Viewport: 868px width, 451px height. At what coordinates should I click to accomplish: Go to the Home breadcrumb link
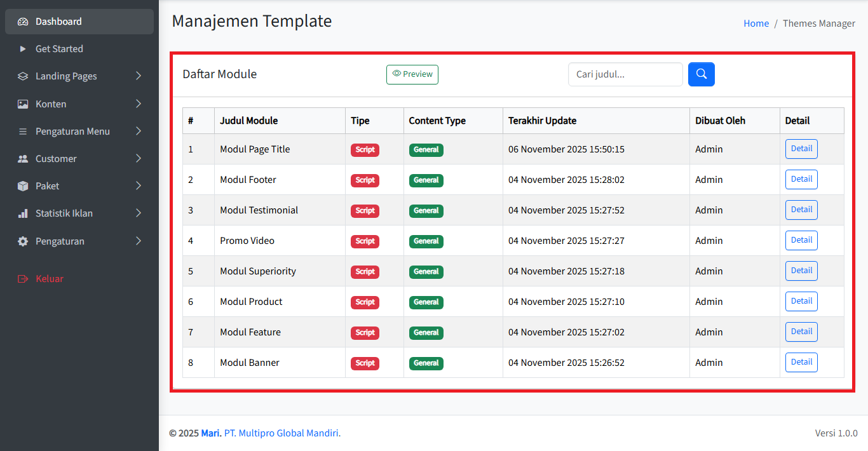(756, 24)
